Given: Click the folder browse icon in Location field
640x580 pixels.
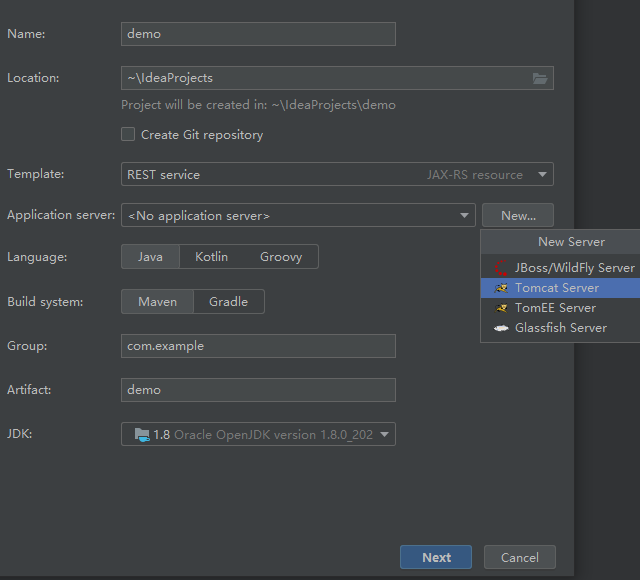Looking at the screenshot, I should pyautogui.click(x=540, y=78).
